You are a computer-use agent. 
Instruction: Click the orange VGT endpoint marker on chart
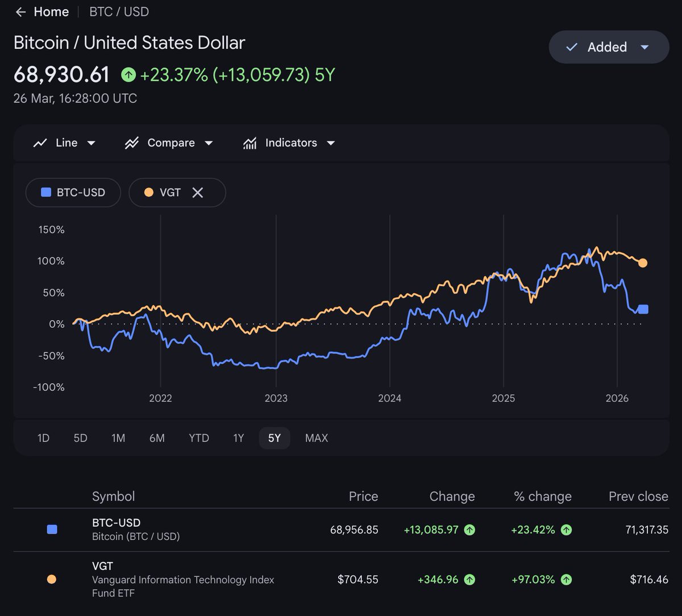pos(643,263)
